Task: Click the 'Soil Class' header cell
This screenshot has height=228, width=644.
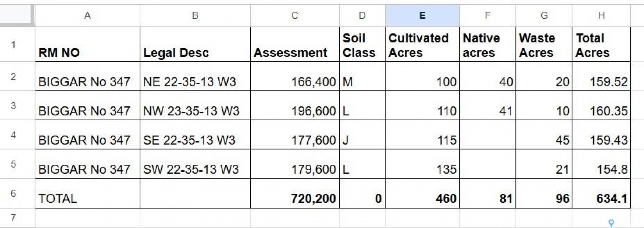Action: tap(362, 44)
